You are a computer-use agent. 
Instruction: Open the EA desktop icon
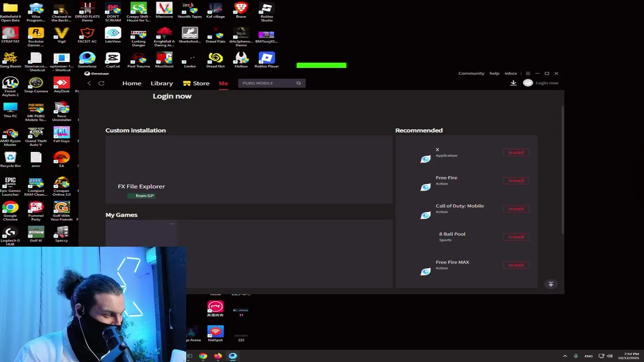click(61, 160)
